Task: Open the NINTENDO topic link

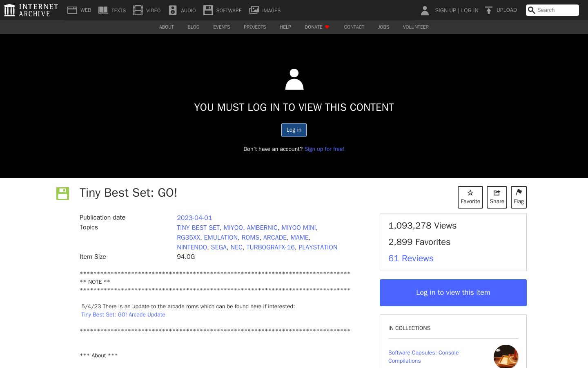Action: (x=192, y=247)
